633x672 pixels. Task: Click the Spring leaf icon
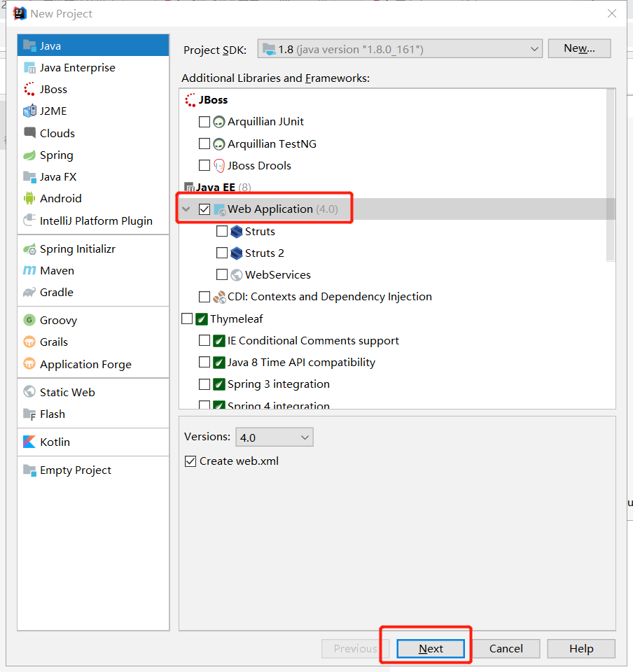point(29,155)
